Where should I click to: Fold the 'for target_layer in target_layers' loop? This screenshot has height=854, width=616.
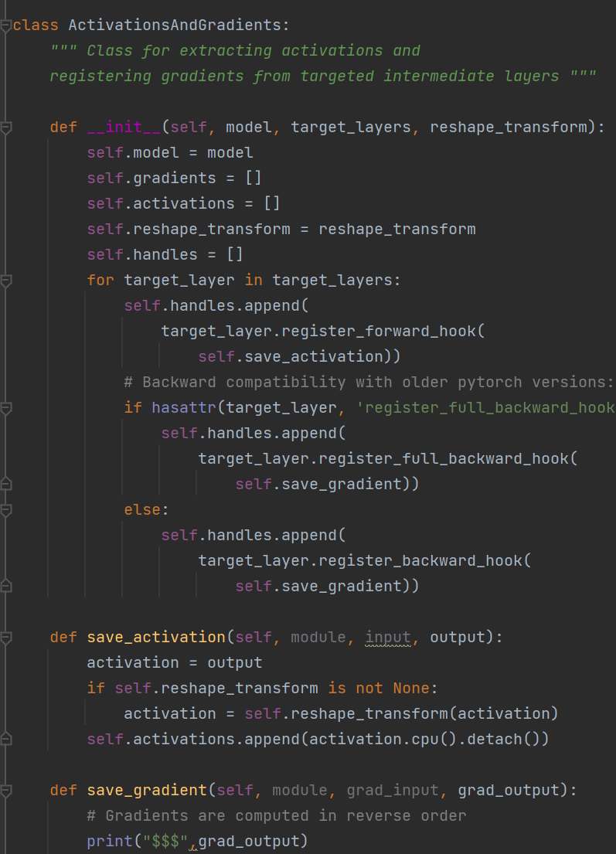click(x=6, y=281)
